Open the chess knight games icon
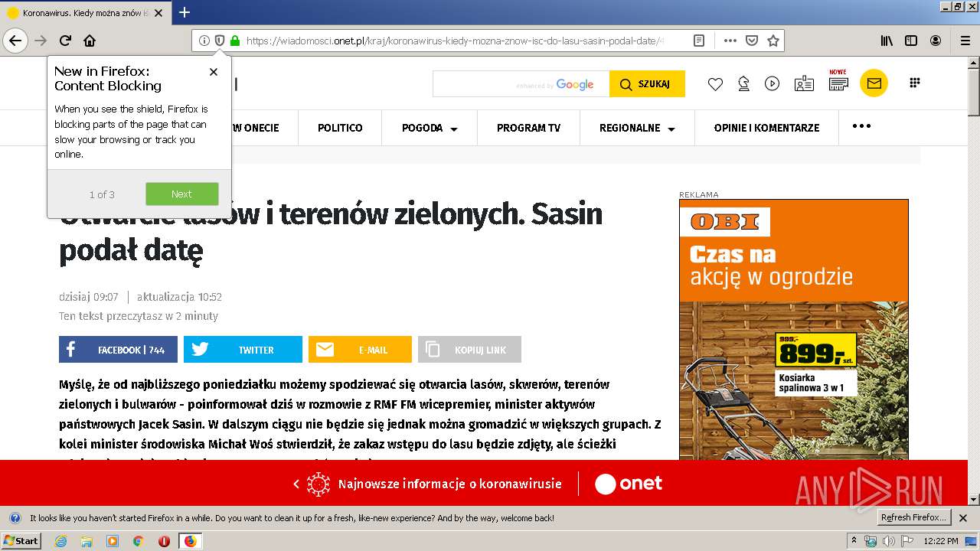 coord(743,84)
